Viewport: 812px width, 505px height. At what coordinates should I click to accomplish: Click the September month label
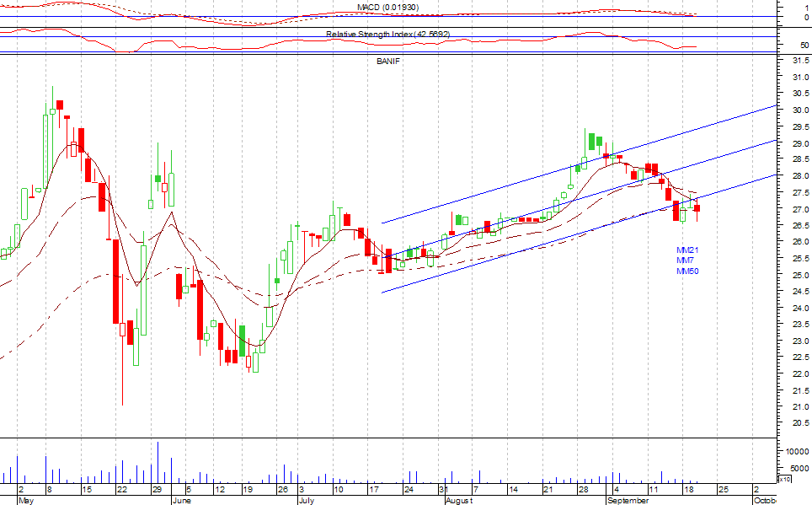pos(628,500)
